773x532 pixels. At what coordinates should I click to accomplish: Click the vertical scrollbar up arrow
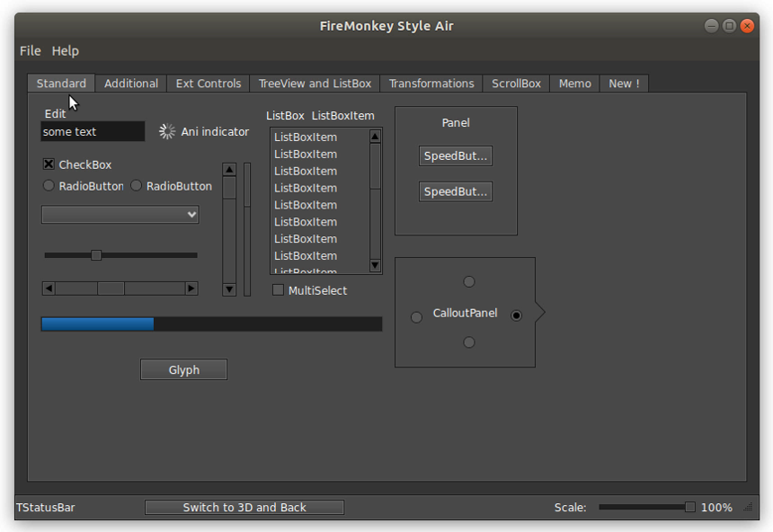click(229, 170)
